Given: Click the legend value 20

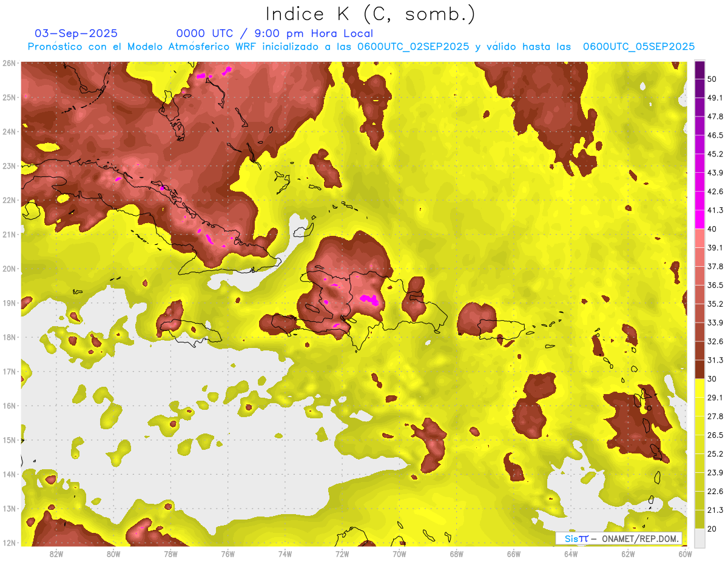Looking at the screenshot, I should click(x=712, y=529).
